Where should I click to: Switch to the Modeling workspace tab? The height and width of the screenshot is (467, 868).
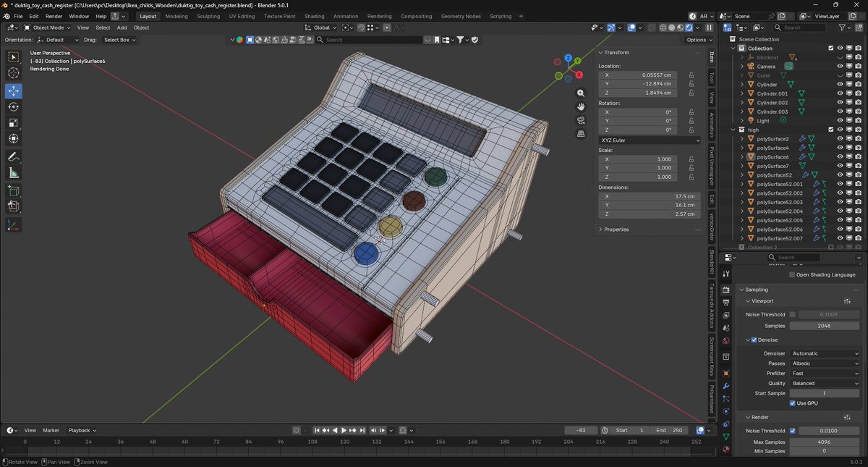[x=176, y=16]
